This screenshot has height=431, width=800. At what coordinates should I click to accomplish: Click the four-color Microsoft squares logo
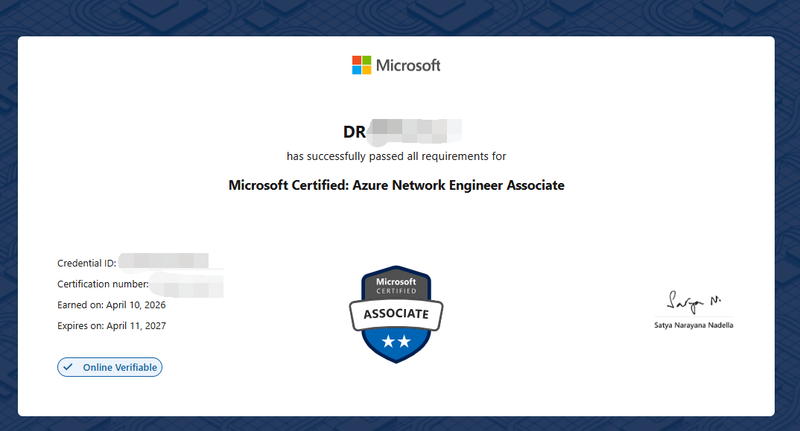pos(361,66)
